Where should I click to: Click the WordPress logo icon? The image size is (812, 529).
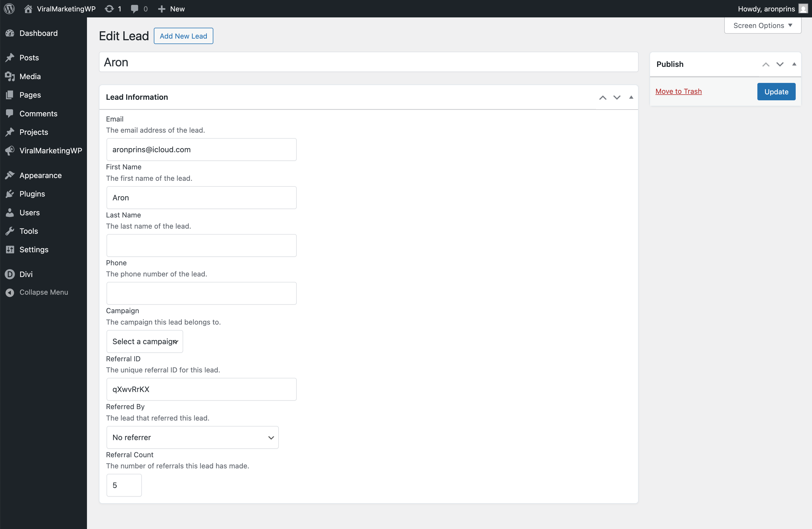(x=9, y=8)
